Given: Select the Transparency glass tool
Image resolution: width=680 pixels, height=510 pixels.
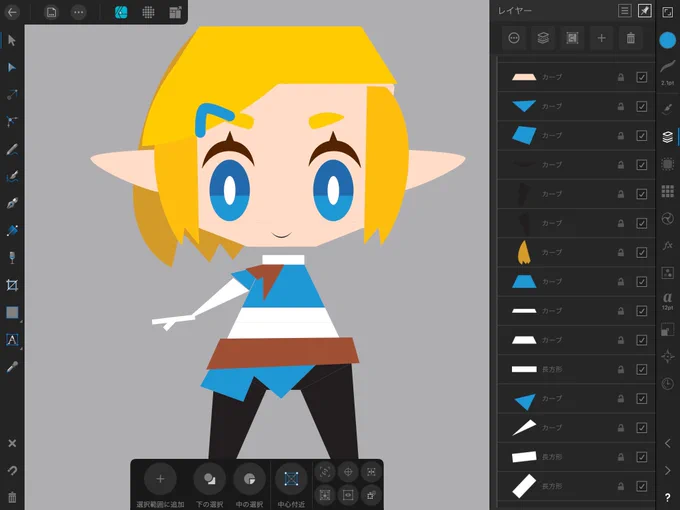Looking at the screenshot, I should [x=12, y=258].
